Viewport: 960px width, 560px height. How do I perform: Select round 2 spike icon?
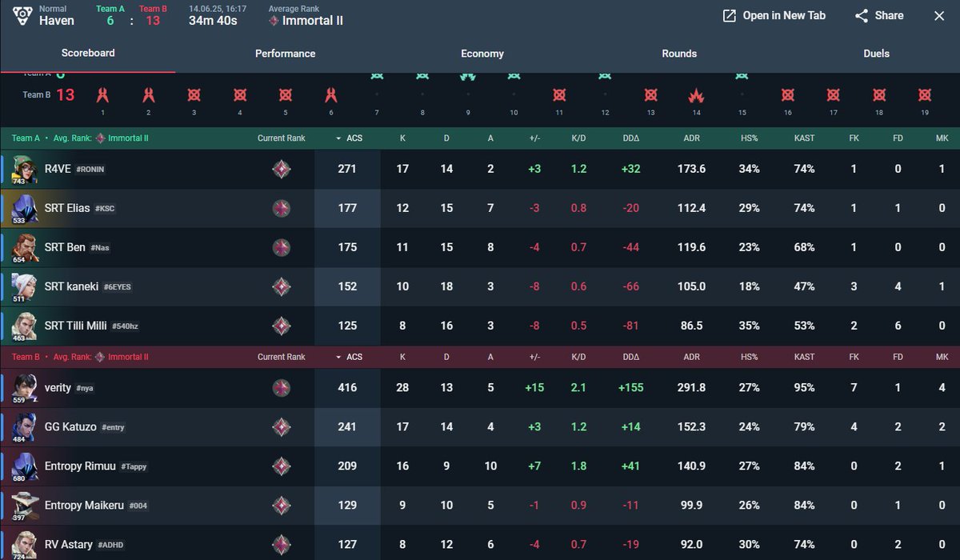148,95
